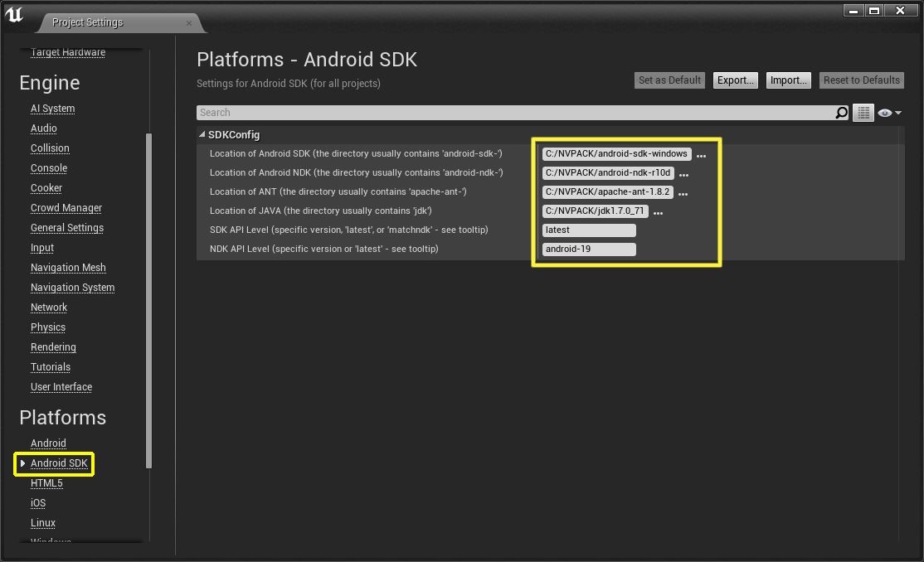The image size is (924, 562).
Task: Open Target Hardware settings
Action: 68,52
